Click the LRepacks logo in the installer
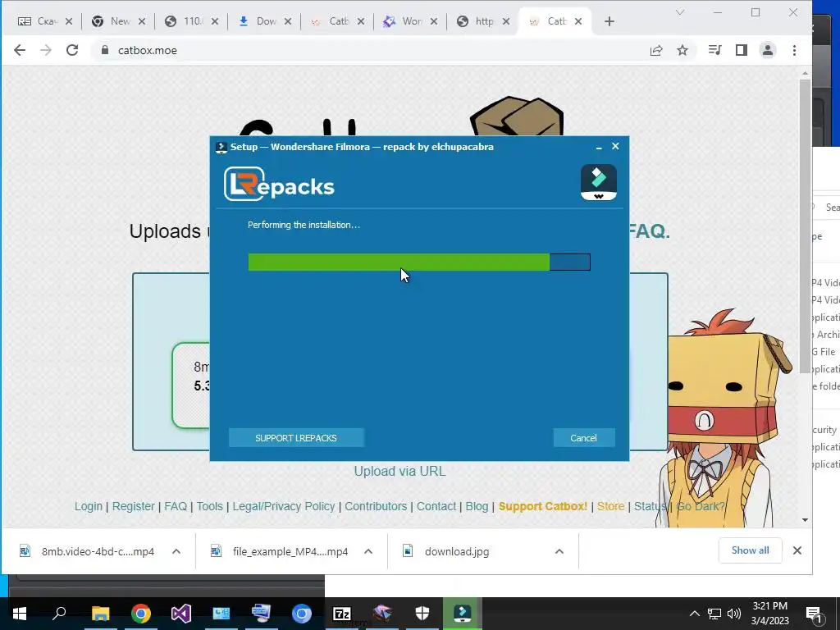This screenshot has height=630, width=840. click(x=279, y=184)
